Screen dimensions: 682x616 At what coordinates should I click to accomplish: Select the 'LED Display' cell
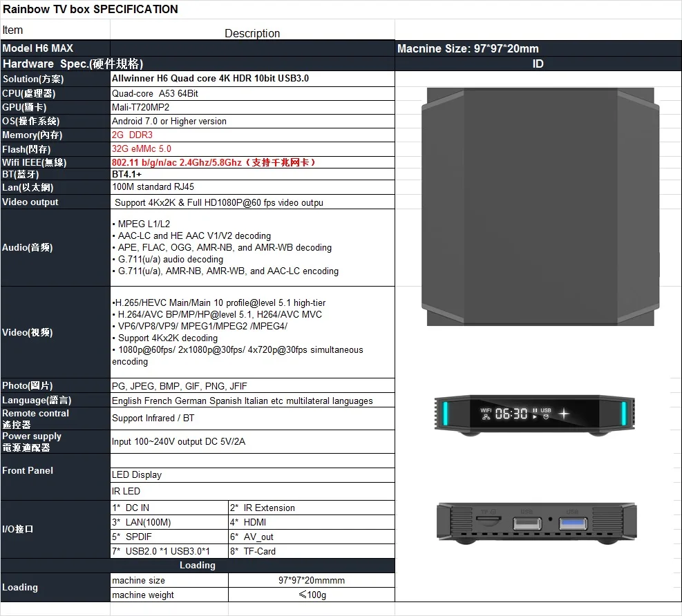(253, 475)
